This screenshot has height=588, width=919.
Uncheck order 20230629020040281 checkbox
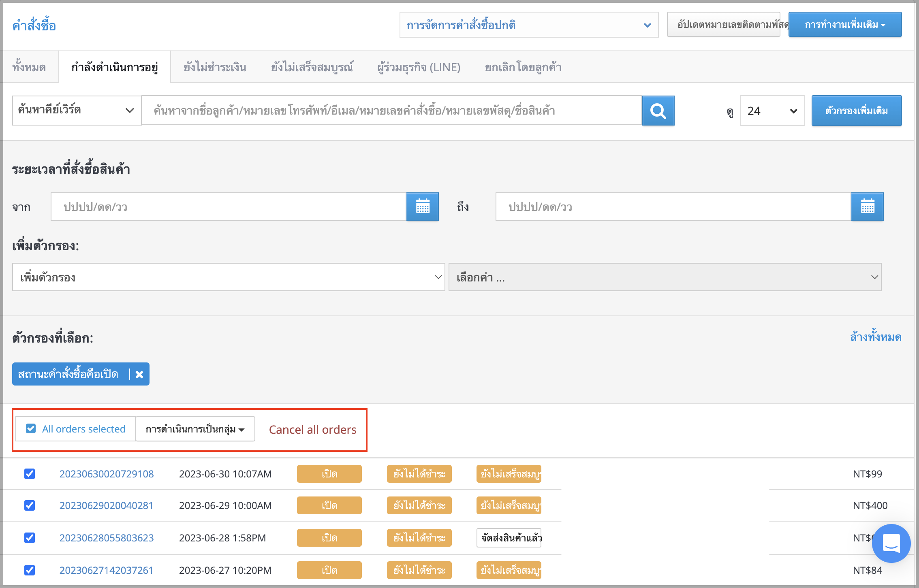coord(30,505)
